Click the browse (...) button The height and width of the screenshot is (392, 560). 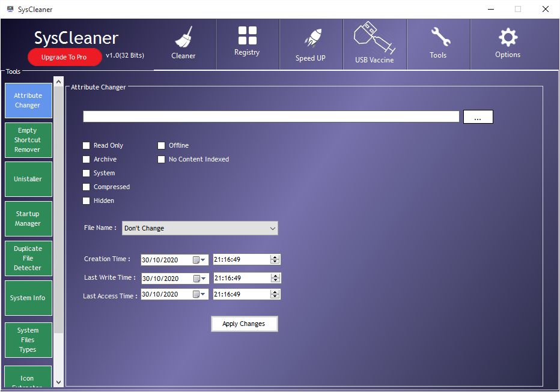tap(478, 116)
